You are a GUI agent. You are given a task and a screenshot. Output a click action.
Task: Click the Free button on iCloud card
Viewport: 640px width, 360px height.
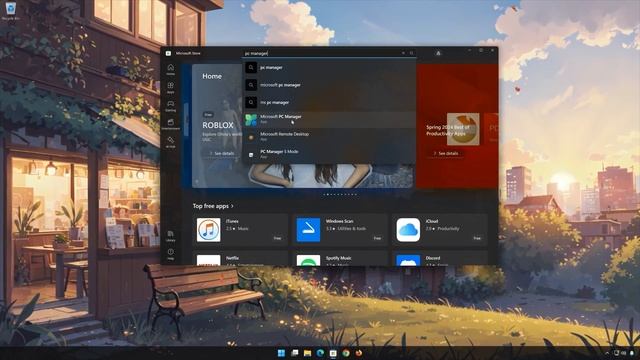pos(477,238)
